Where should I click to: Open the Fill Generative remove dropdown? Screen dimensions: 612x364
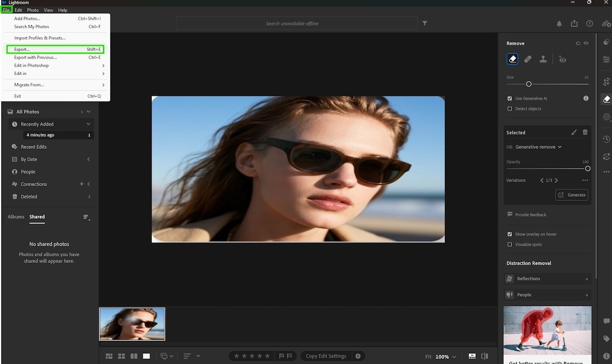pyautogui.click(x=538, y=147)
